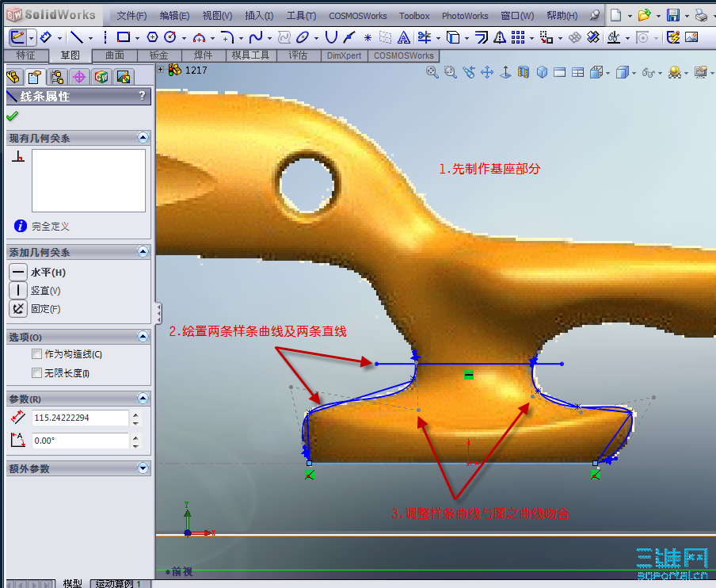The image size is (716, 588).
Task: Open the ConfigurationManager panel tab
Action: [57, 77]
